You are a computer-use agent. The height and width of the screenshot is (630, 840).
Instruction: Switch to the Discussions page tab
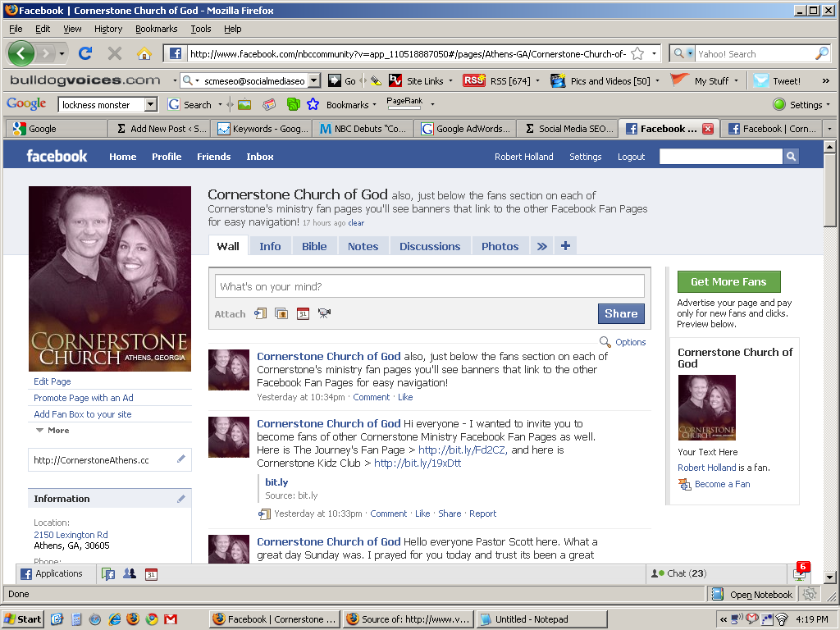(x=430, y=246)
